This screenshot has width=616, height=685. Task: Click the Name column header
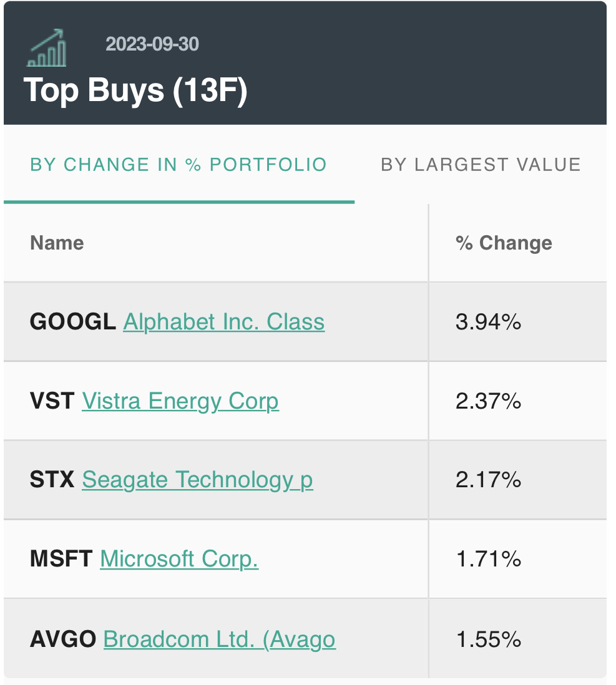57,243
